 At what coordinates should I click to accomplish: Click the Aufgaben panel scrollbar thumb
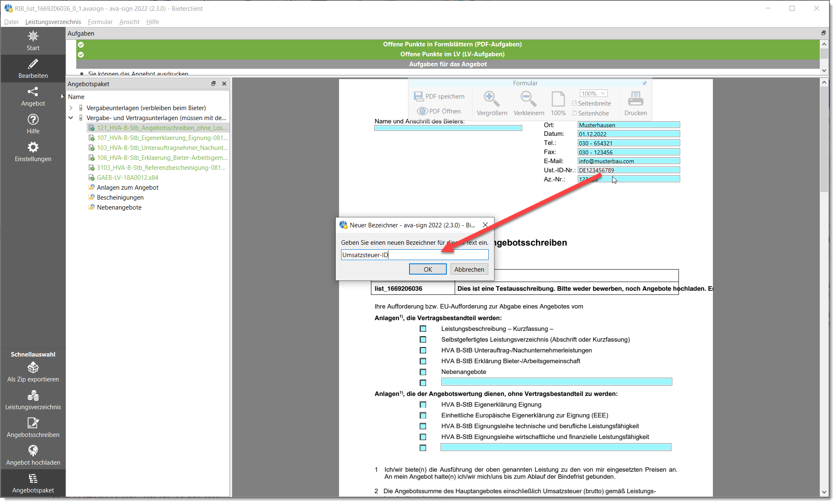pos(824,54)
